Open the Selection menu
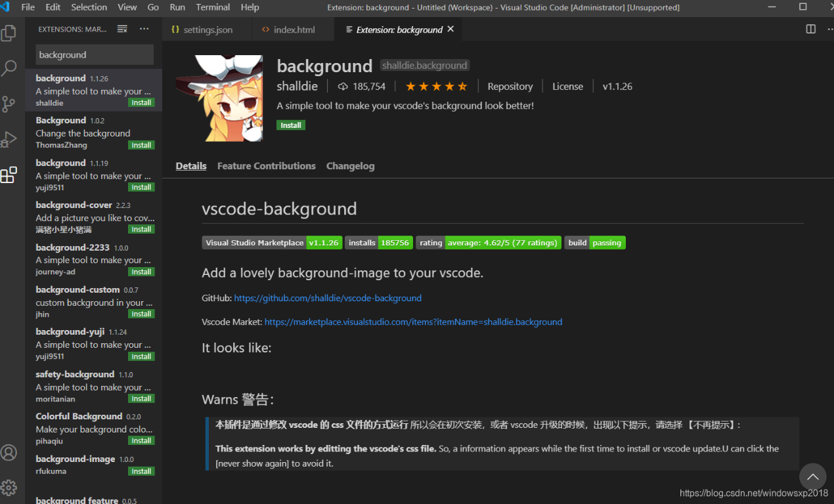The image size is (834, 504). 89,7
